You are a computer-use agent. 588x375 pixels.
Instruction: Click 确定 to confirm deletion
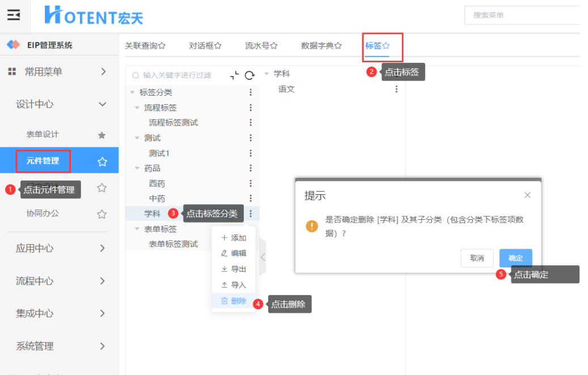(515, 258)
